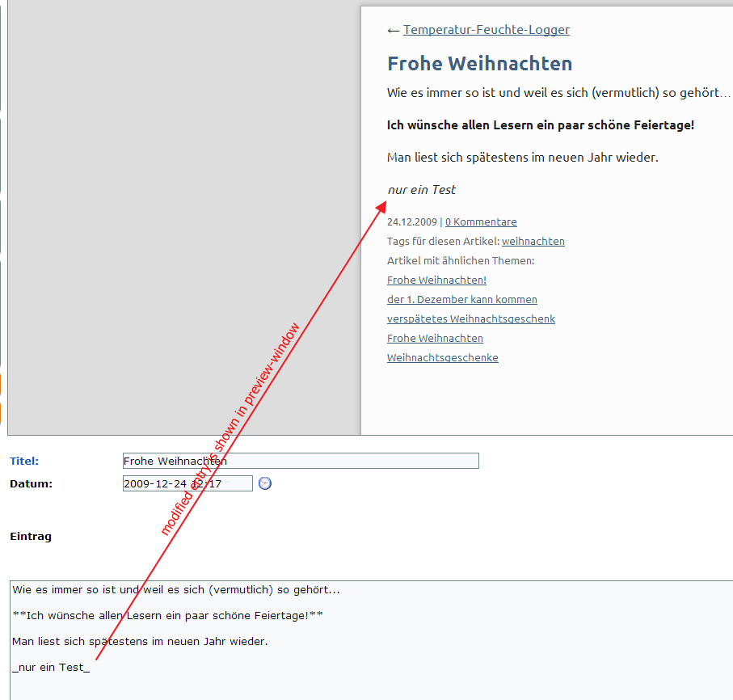The height and width of the screenshot is (700, 733).
Task: Click the Eintrag label above the editor
Action: point(31,537)
